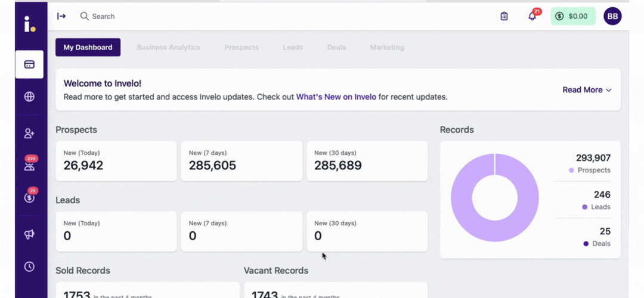Click the Vacant Records heading

[276, 271]
